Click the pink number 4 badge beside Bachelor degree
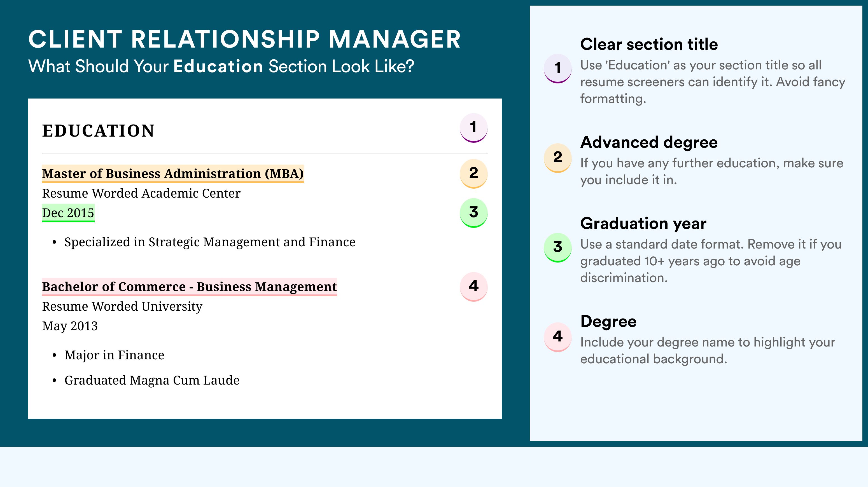868x487 pixels. tap(473, 287)
